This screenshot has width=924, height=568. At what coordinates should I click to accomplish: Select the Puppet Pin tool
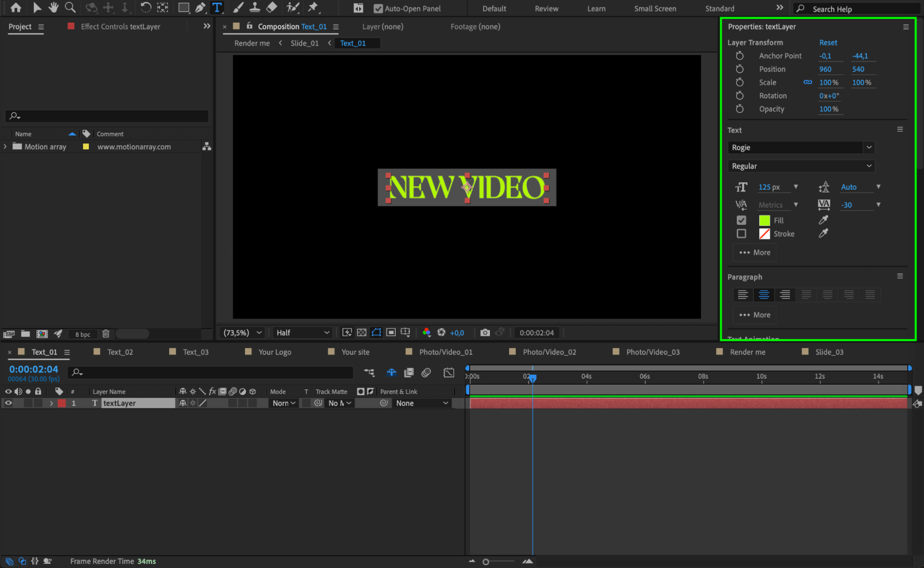[x=313, y=7]
